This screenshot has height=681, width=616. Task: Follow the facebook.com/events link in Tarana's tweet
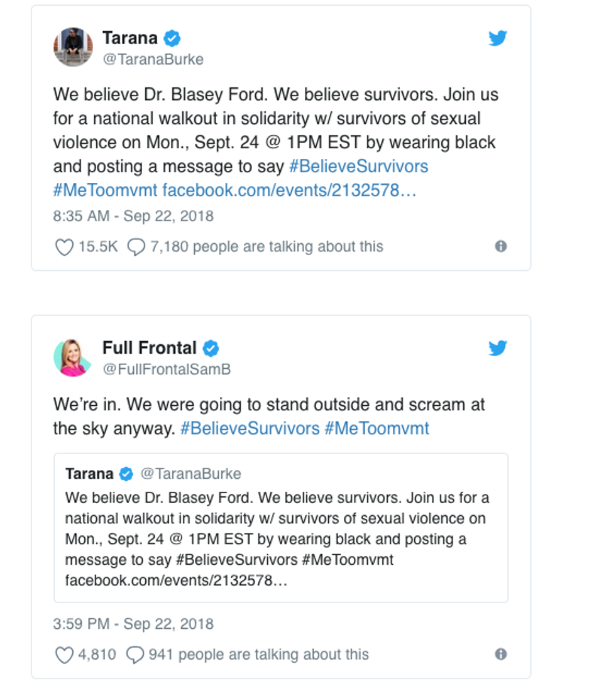[289, 190]
